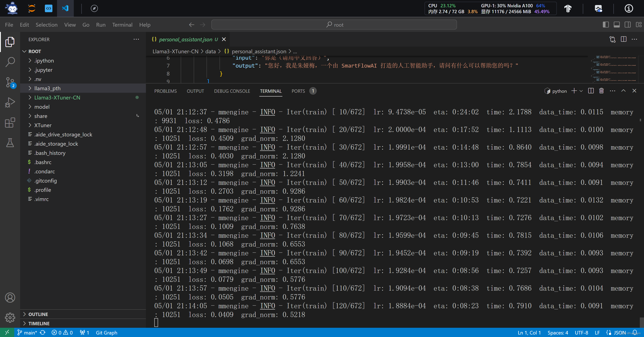Open editor More Actions ellipsis

635,39
